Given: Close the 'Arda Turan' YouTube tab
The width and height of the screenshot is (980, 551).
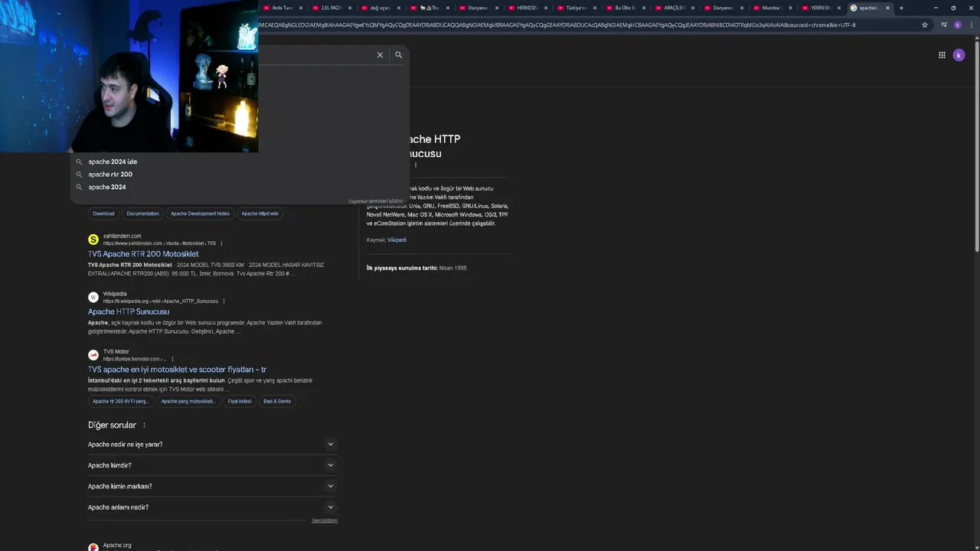Looking at the screenshot, I should click(301, 8).
